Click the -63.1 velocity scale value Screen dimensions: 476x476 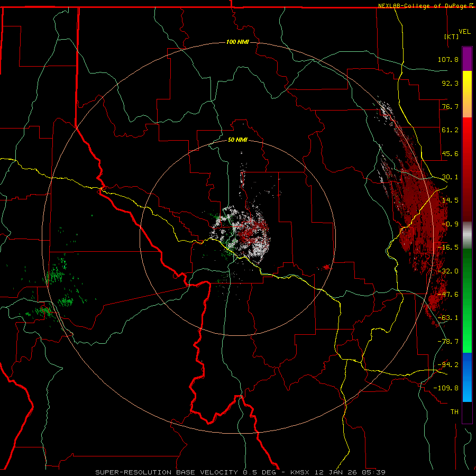click(x=448, y=318)
